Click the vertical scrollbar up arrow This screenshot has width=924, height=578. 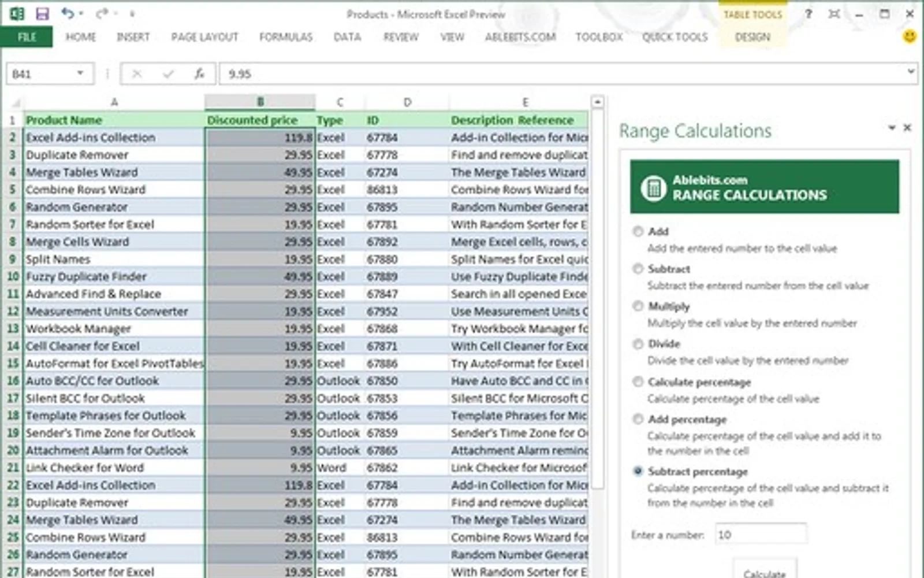[x=597, y=102]
